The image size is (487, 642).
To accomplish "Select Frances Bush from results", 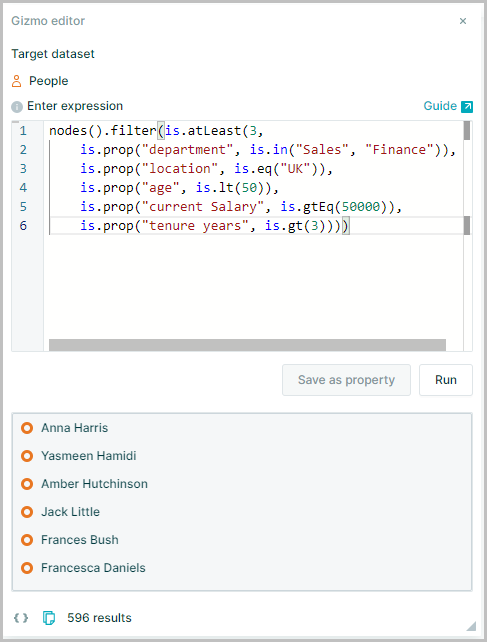I will [80, 540].
